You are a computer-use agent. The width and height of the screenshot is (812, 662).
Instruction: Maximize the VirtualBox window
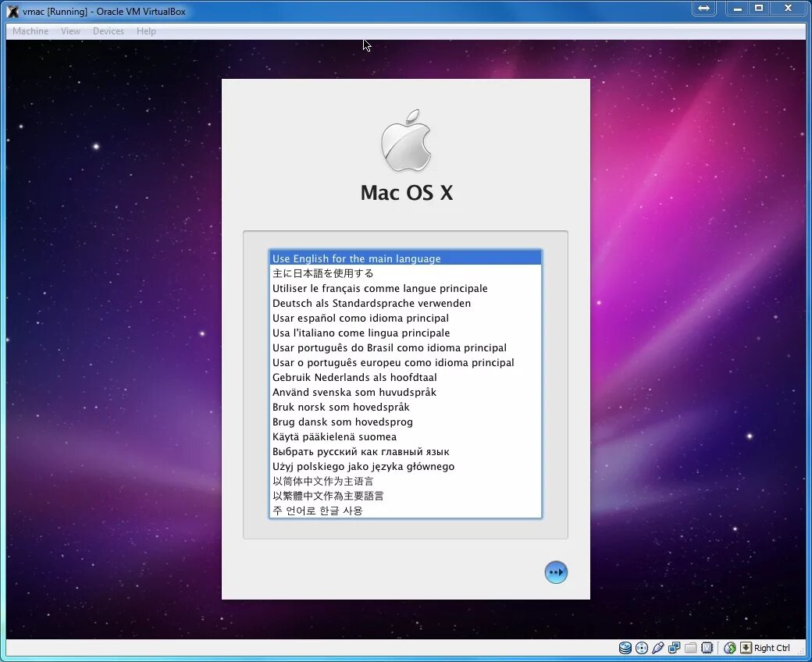pyautogui.click(x=759, y=8)
